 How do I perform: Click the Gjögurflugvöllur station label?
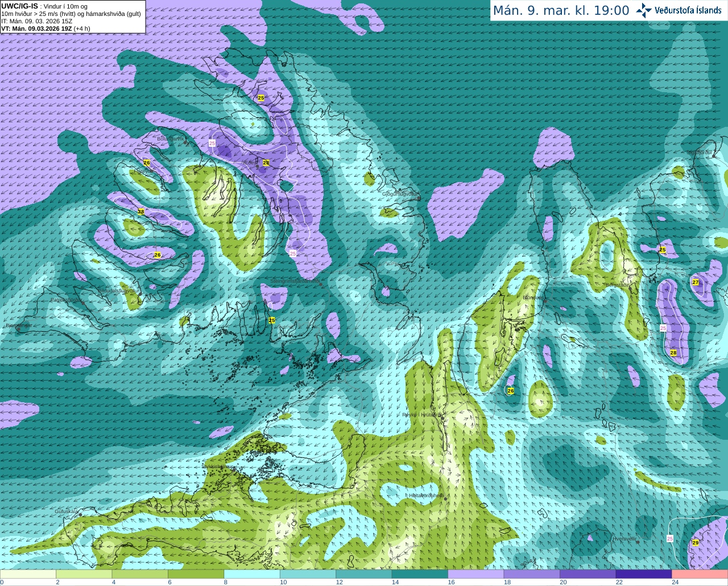click(400, 194)
